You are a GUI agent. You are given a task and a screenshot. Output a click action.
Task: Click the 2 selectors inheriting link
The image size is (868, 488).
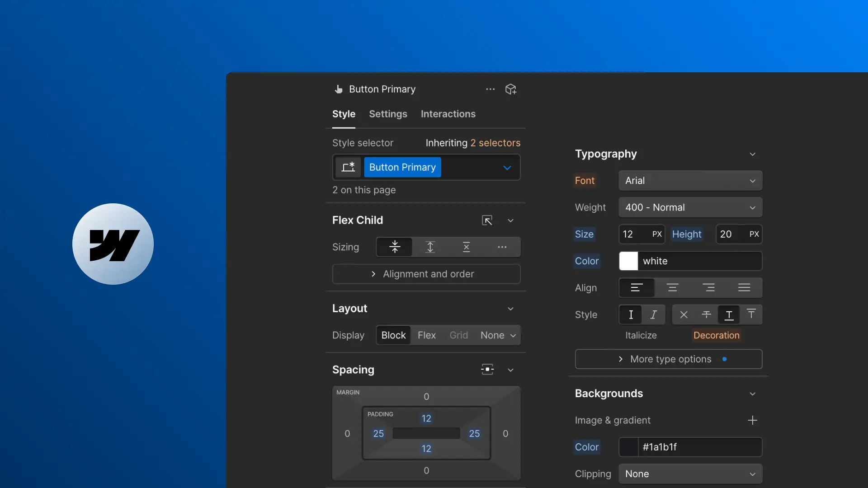[495, 143]
